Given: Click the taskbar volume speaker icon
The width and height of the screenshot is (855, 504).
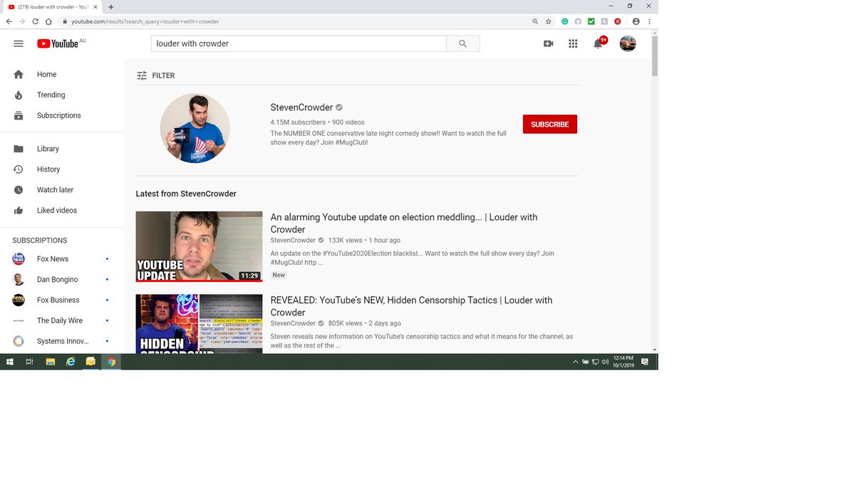Looking at the screenshot, I should point(605,362).
